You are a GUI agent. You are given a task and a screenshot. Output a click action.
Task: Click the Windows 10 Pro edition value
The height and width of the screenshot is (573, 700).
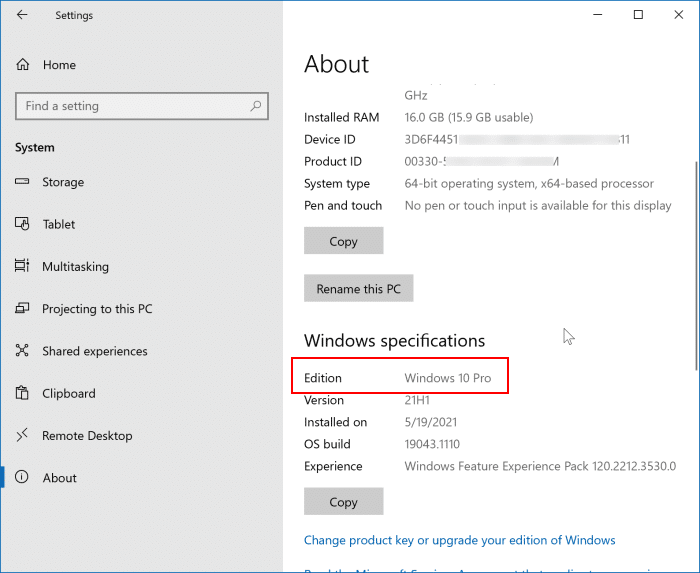[447, 378]
